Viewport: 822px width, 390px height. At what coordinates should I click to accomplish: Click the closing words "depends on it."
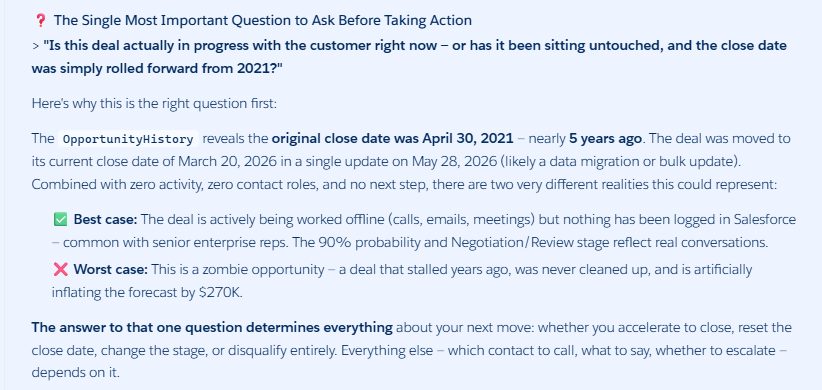point(75,373)
